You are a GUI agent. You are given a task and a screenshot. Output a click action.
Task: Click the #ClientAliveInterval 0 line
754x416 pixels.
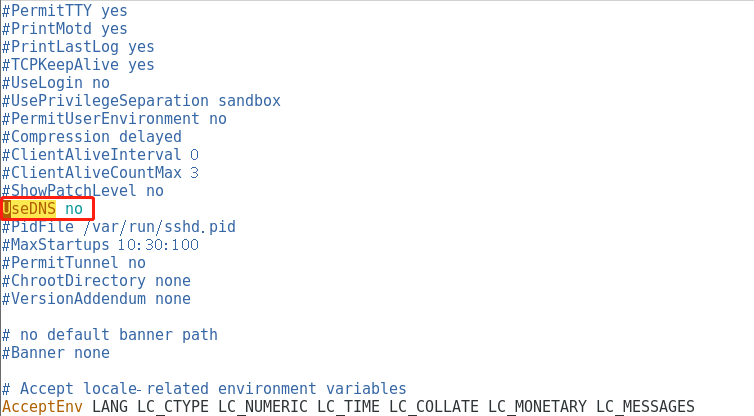click(x=100, y=155)
